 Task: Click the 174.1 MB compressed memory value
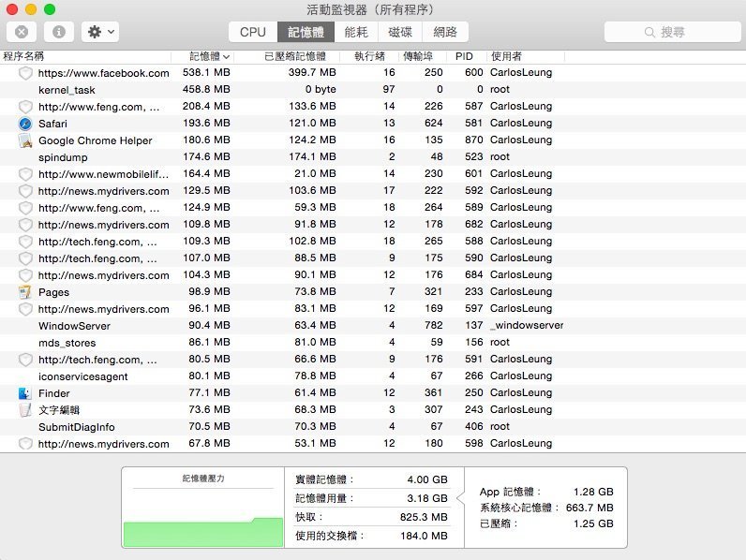(x=313, y=156)
